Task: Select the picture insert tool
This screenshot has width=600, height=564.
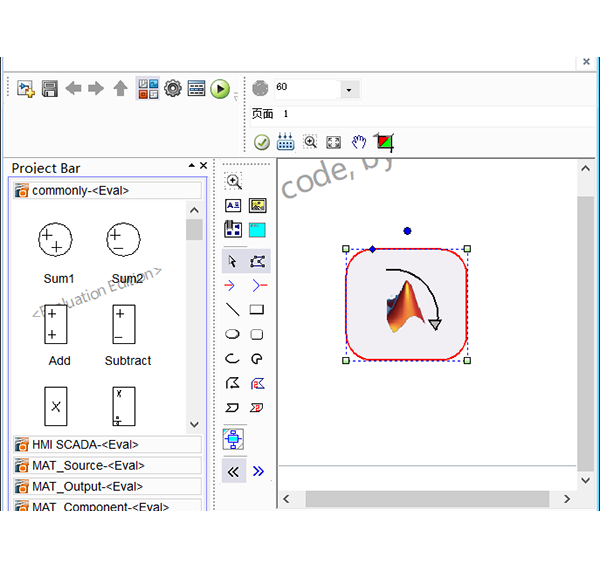Action: [x=258, y=205]
